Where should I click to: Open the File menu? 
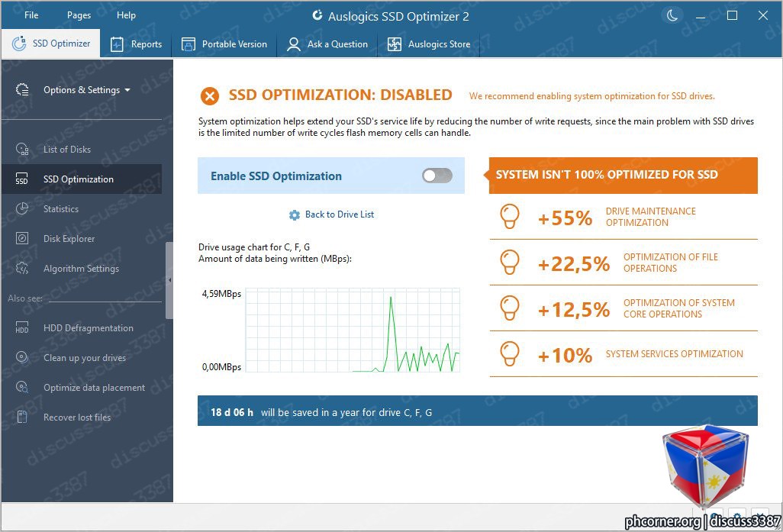coord(31,15)
